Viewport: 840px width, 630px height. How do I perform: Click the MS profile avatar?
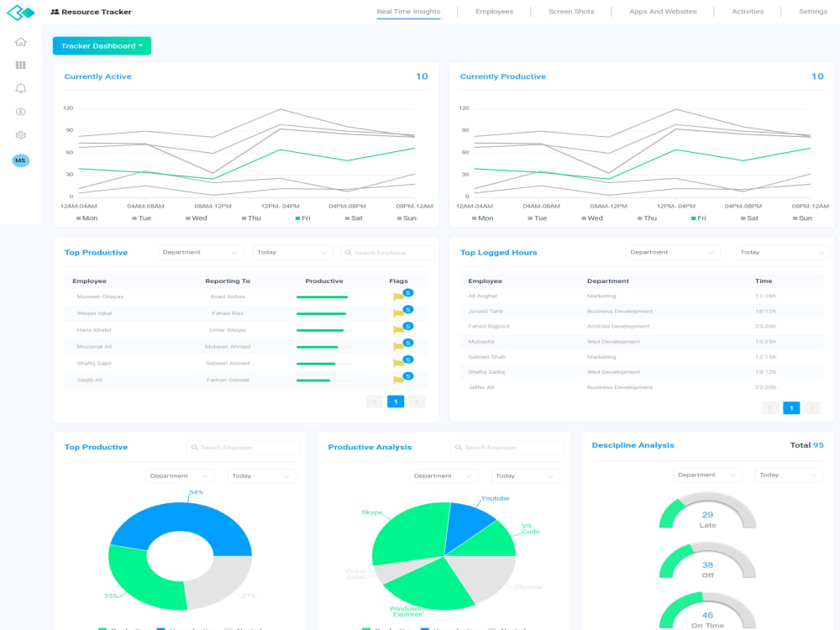20,160
